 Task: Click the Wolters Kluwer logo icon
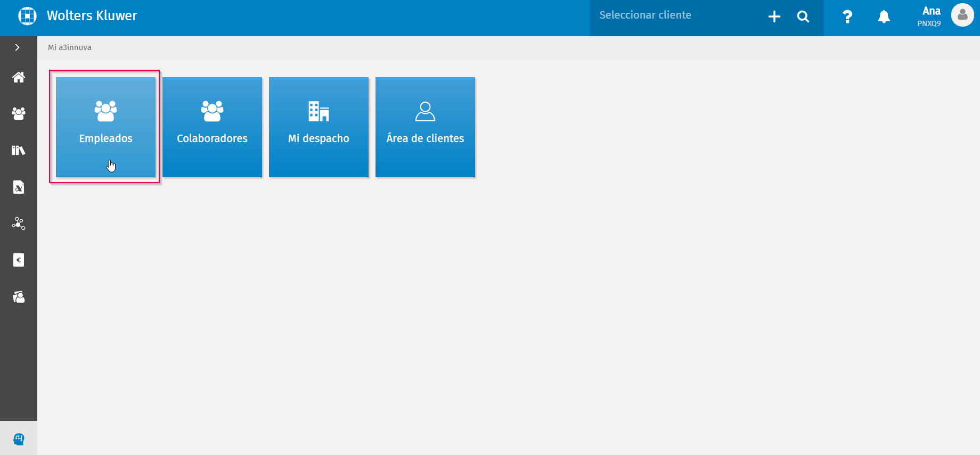[x=27, y=16]
